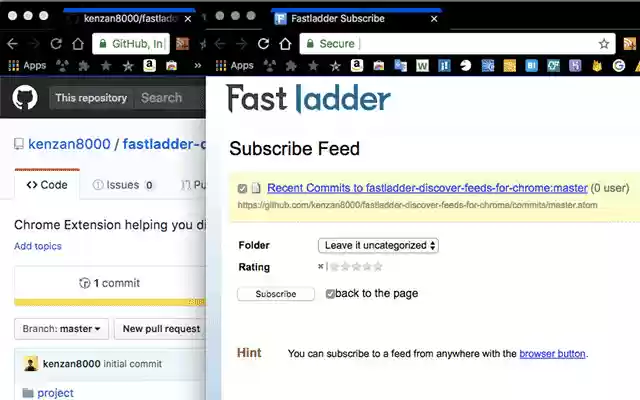Open kenzan8000 owner link
Viewport: 640px width, 400px height.
pyautogui.click(x=69, y=144)
